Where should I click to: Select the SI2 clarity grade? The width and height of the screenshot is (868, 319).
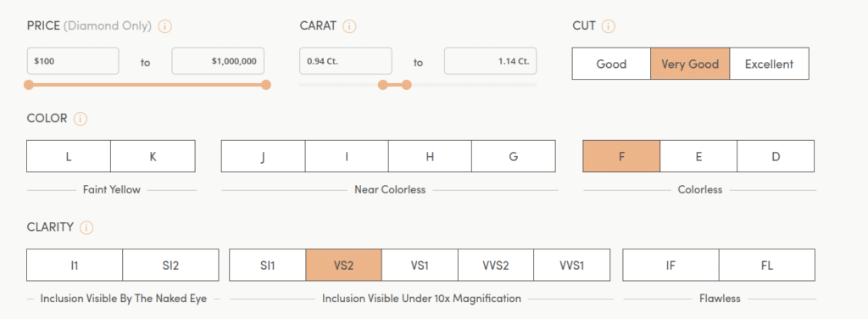[x=170, y=266]
